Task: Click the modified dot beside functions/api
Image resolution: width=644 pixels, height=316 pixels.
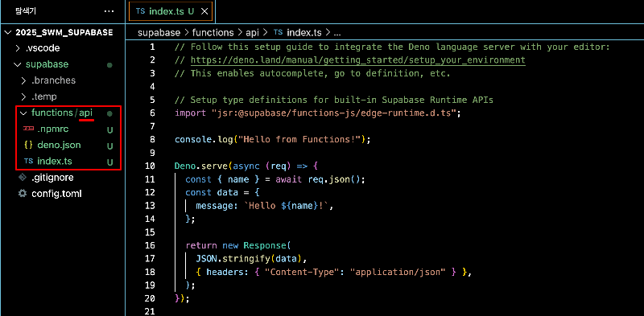Action: 109,113
